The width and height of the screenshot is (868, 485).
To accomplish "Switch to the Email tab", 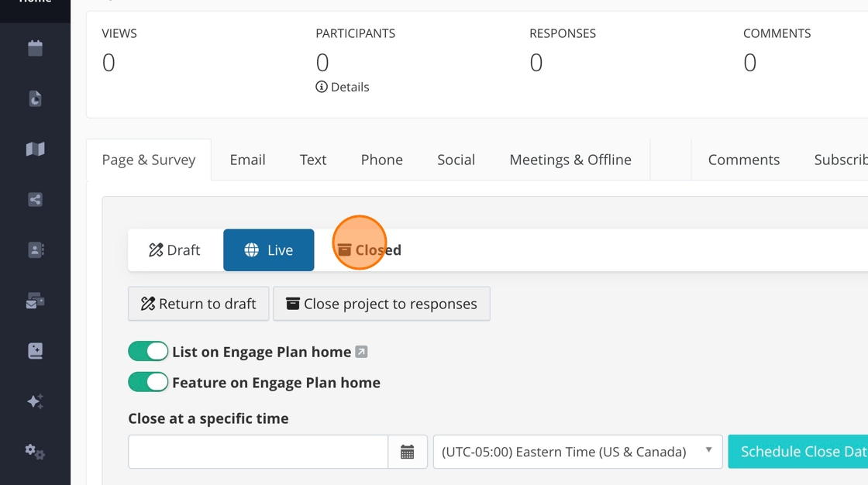I will (x=247, y=160).
